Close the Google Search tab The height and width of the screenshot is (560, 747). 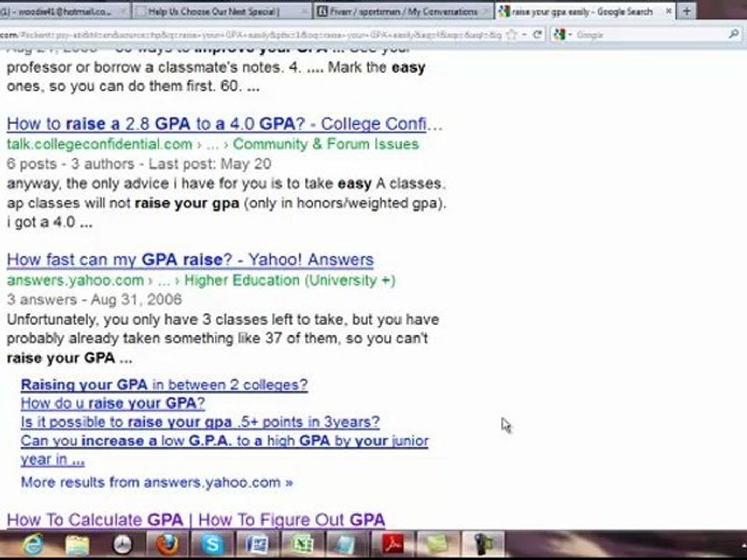tap(669, 10)
